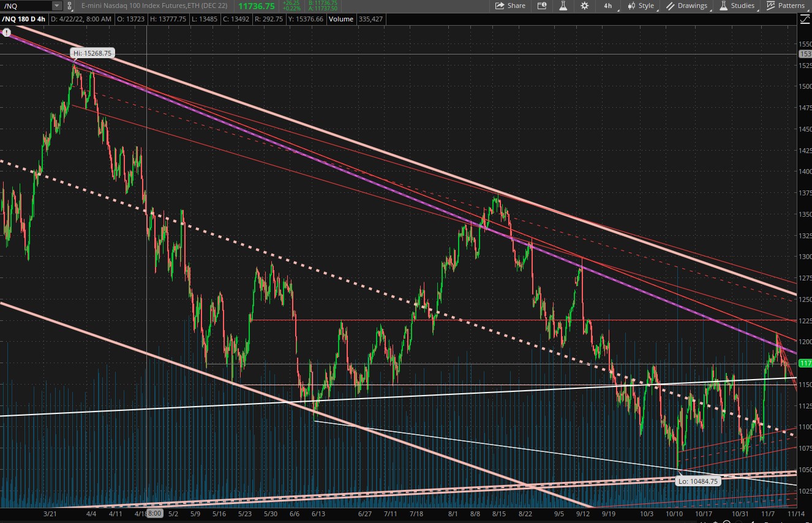Click the link/clipboard icon beside symbol box

coord(70,6)
